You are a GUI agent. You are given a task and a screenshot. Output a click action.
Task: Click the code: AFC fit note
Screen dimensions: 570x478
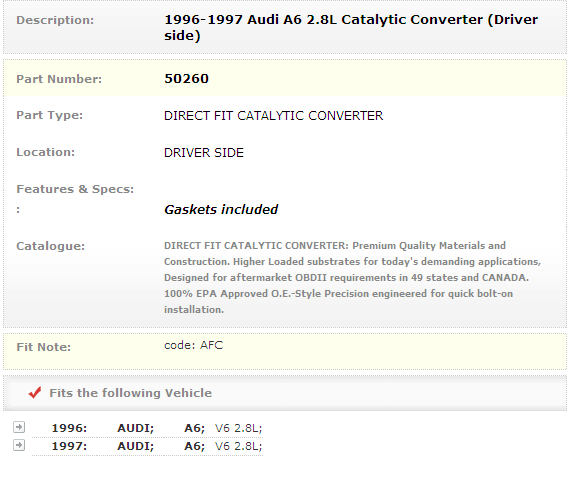click(193, 345)
